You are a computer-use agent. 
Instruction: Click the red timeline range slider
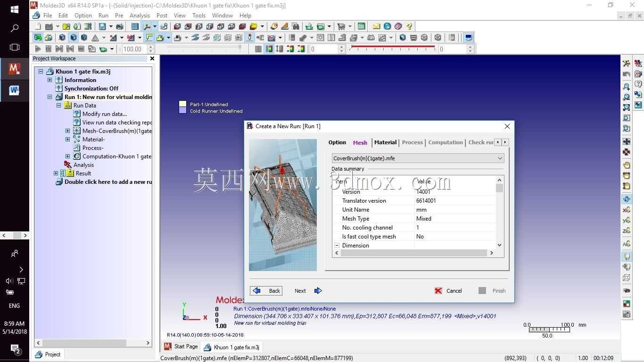[393, 48]
